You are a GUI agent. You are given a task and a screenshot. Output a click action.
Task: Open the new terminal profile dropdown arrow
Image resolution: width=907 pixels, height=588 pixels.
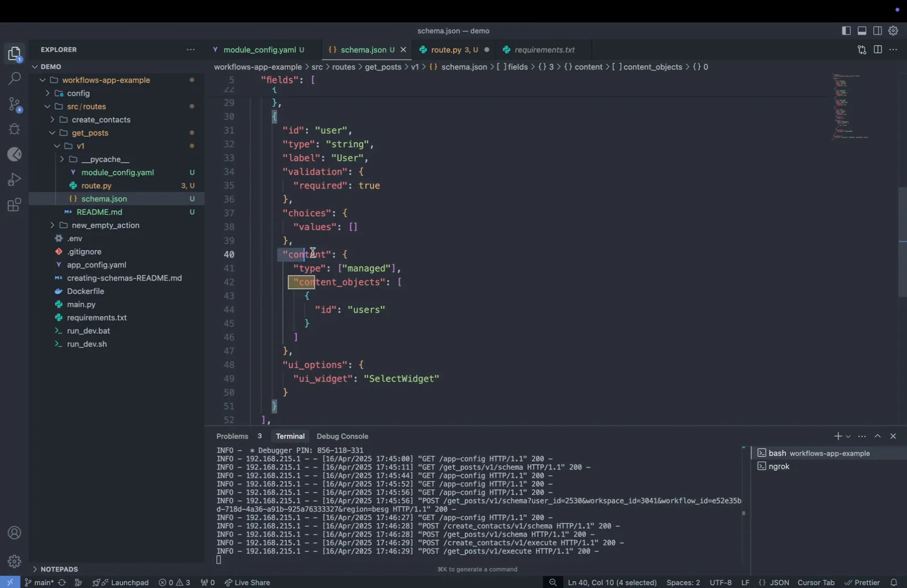(848, 436)
